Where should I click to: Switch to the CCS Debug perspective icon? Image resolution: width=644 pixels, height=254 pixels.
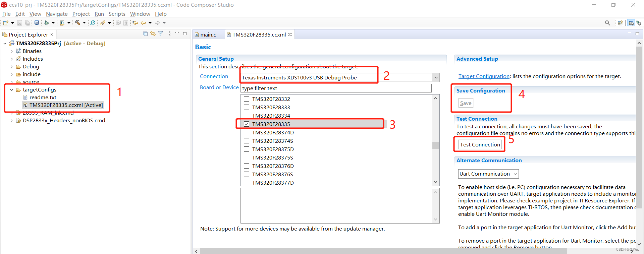point(639,23)
